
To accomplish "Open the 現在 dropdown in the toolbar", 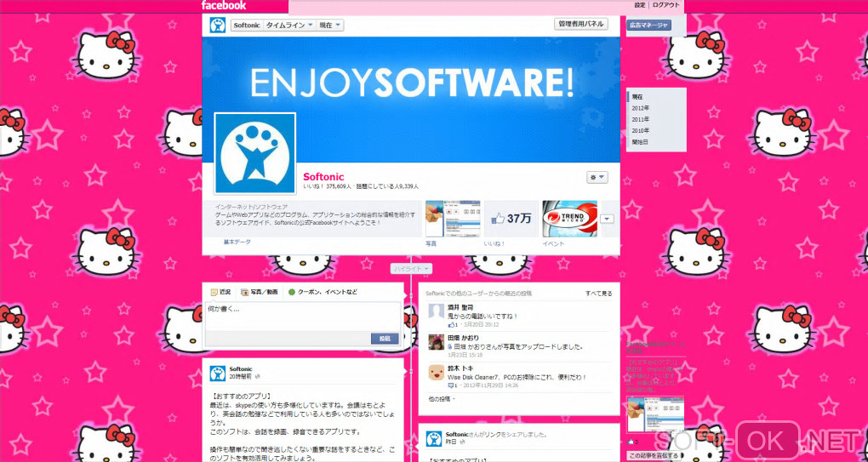I will click(330, 26).
